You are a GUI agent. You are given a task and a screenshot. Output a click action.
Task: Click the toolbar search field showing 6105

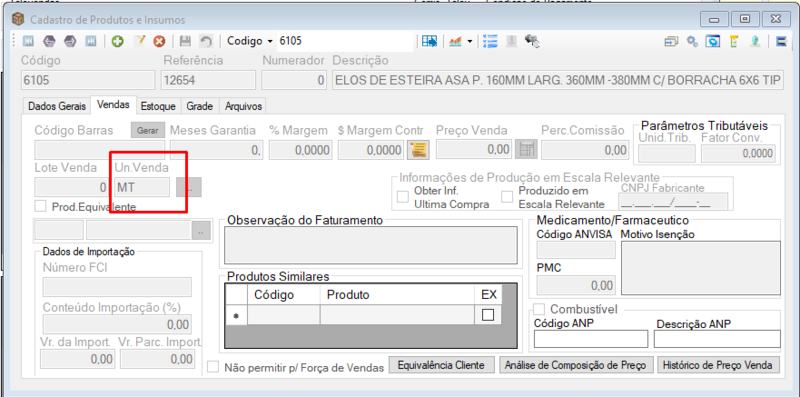pyautogui.click(x=345, y=41)
